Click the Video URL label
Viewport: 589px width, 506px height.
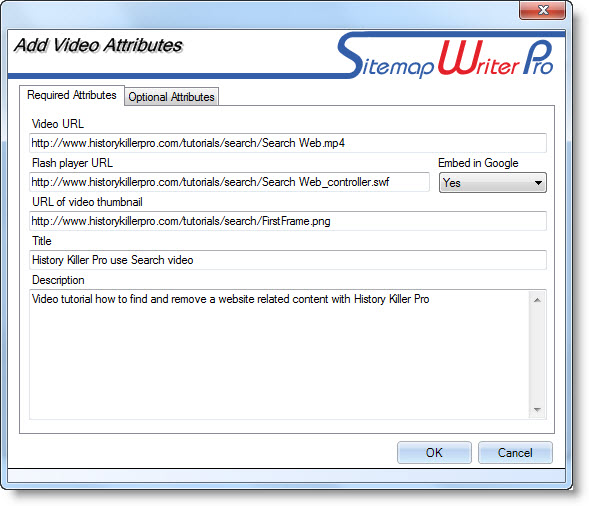pos(58,124)
